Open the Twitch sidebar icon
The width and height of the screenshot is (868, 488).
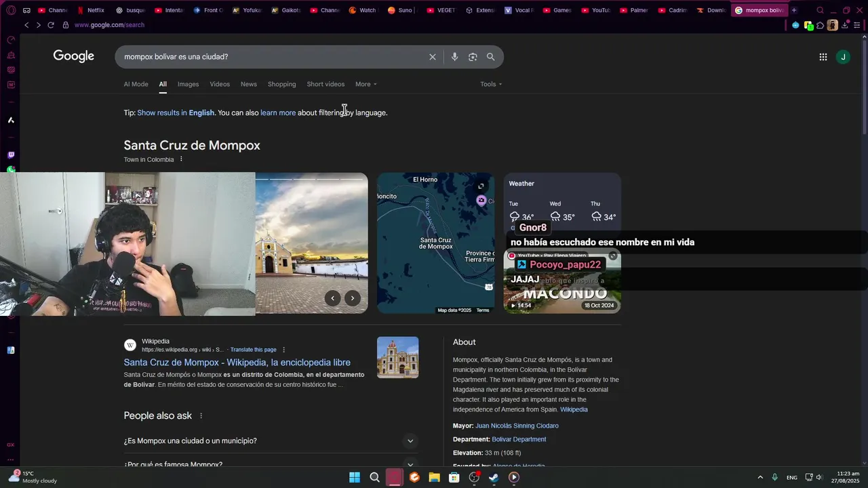click(x=11, y=155)
